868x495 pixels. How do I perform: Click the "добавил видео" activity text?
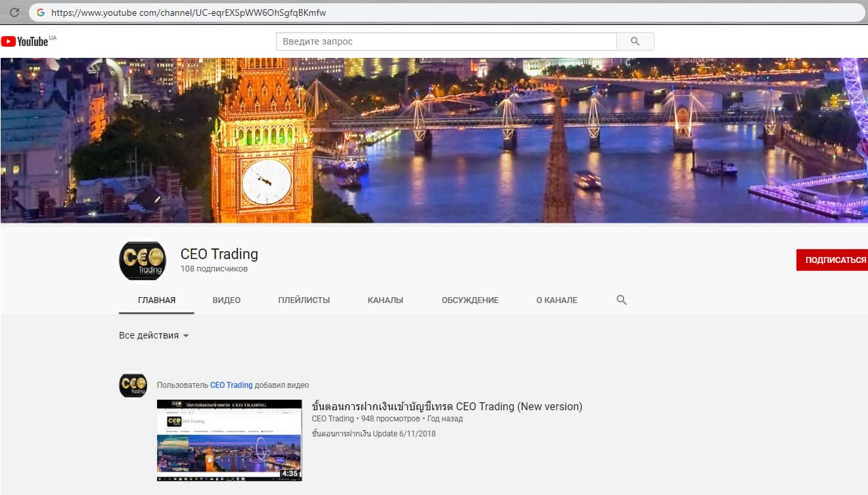pyautogui.click(x=282, y=385)
